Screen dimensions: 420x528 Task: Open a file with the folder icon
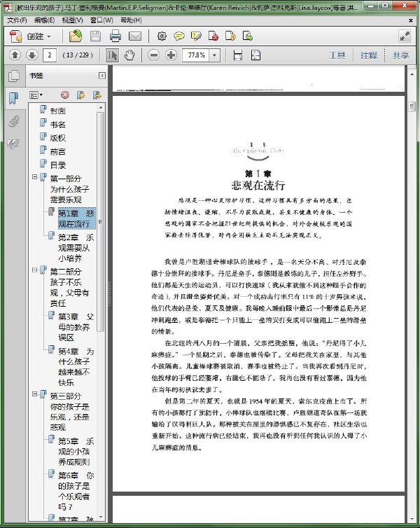pyautogui.click(x=76, y=36)
